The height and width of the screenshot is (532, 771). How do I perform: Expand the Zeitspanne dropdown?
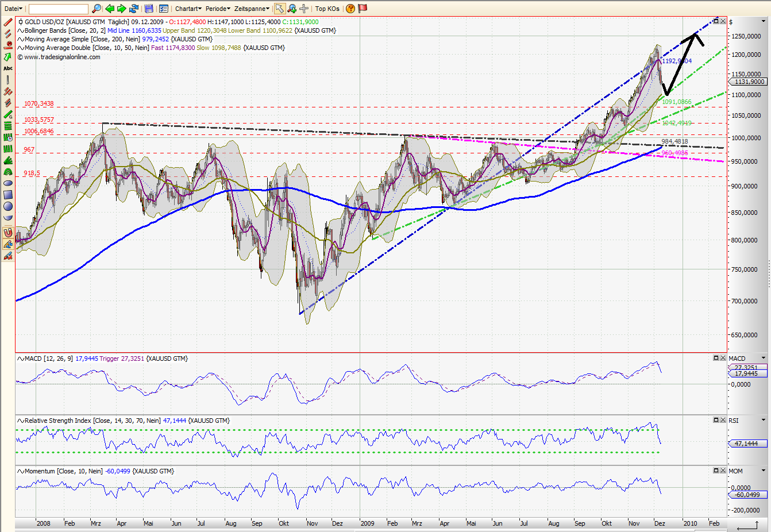[x=250, y=9]
